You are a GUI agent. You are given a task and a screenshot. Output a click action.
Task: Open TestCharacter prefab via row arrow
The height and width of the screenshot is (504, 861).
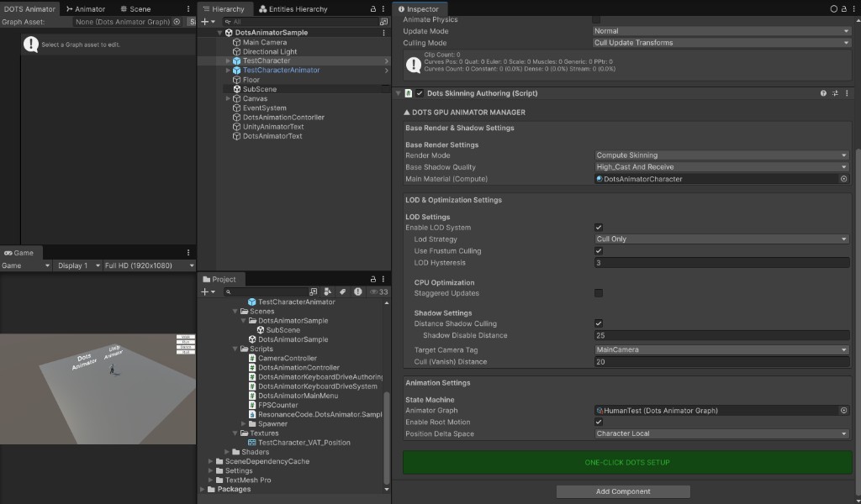click(386, 60)
